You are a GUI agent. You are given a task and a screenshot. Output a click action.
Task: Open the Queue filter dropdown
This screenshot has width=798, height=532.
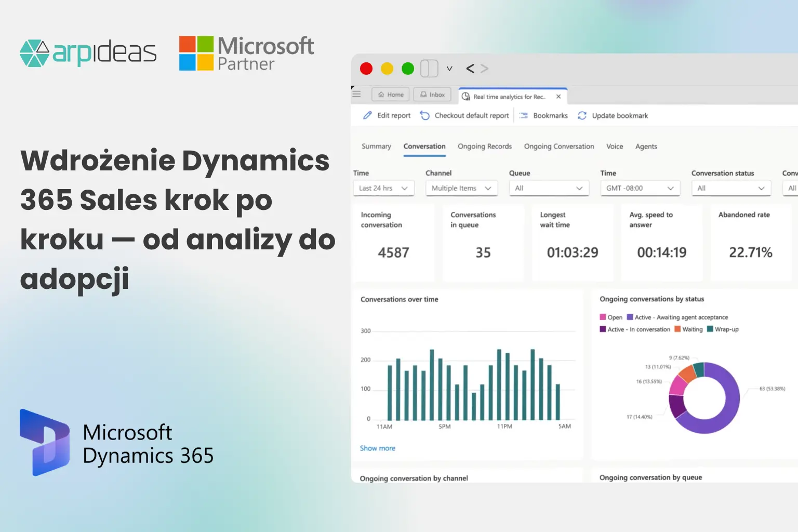(549, 188)
